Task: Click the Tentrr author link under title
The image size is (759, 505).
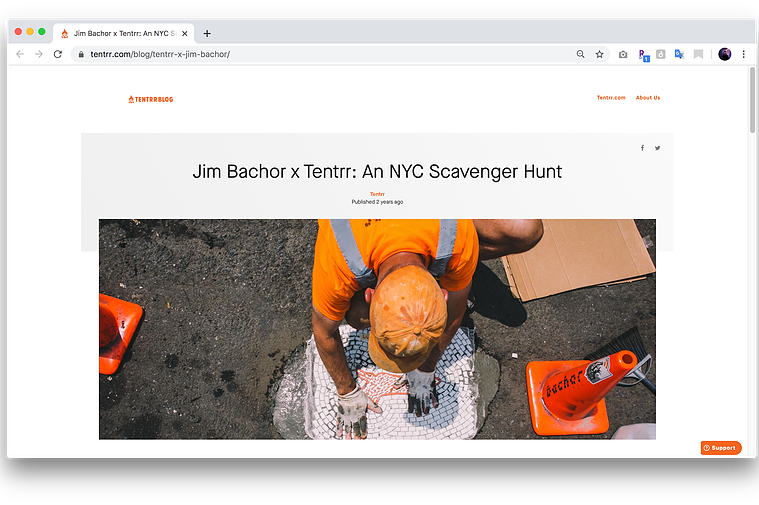Action: [377, 194]
